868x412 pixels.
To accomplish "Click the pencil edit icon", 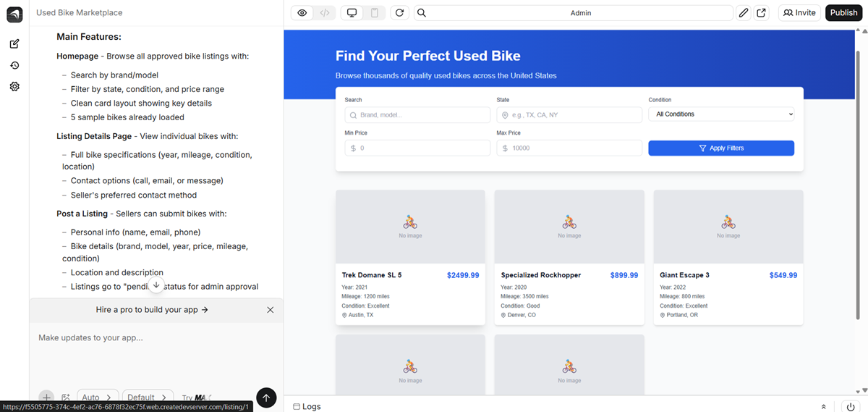I will click(744, 13).
